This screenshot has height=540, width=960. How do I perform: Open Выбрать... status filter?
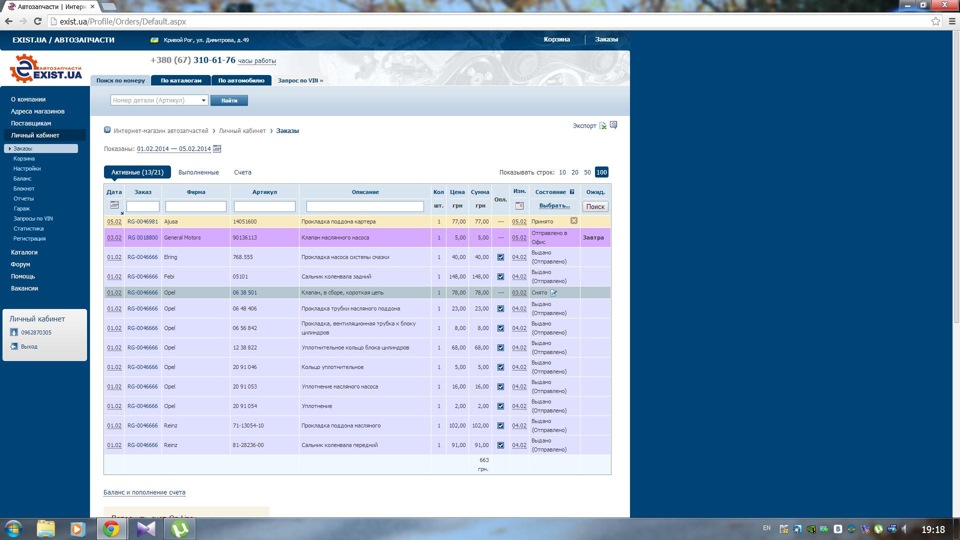554,206
